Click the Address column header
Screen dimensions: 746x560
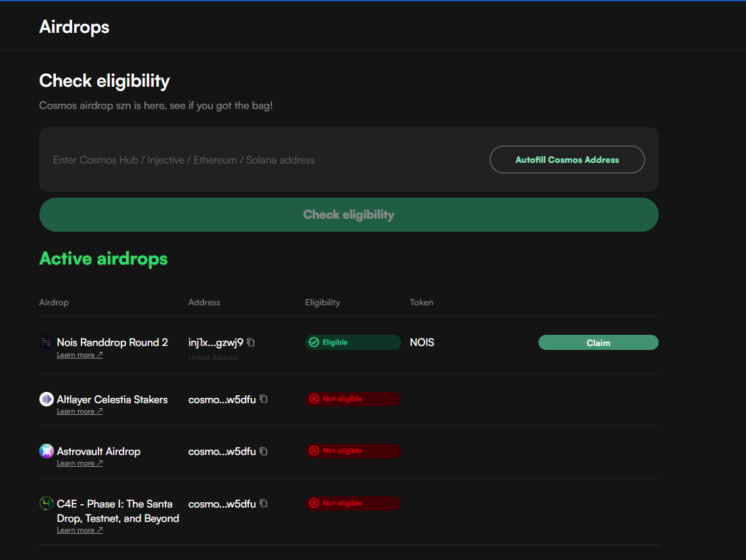[204, 302]
